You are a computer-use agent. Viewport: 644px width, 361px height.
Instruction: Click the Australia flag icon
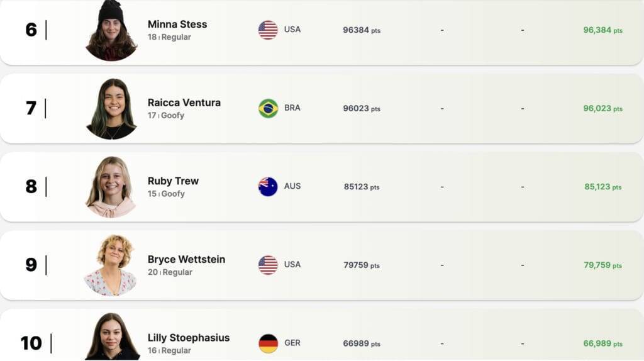point(268,187)
